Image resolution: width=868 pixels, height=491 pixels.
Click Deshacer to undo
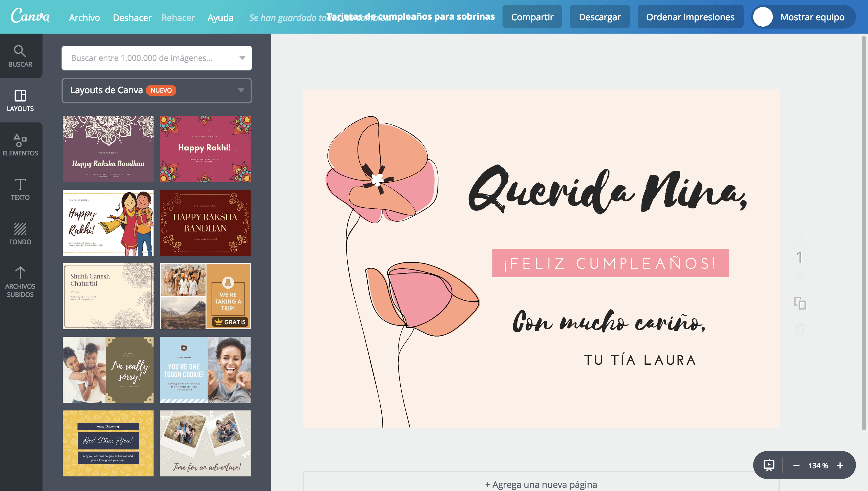point(132,17)
